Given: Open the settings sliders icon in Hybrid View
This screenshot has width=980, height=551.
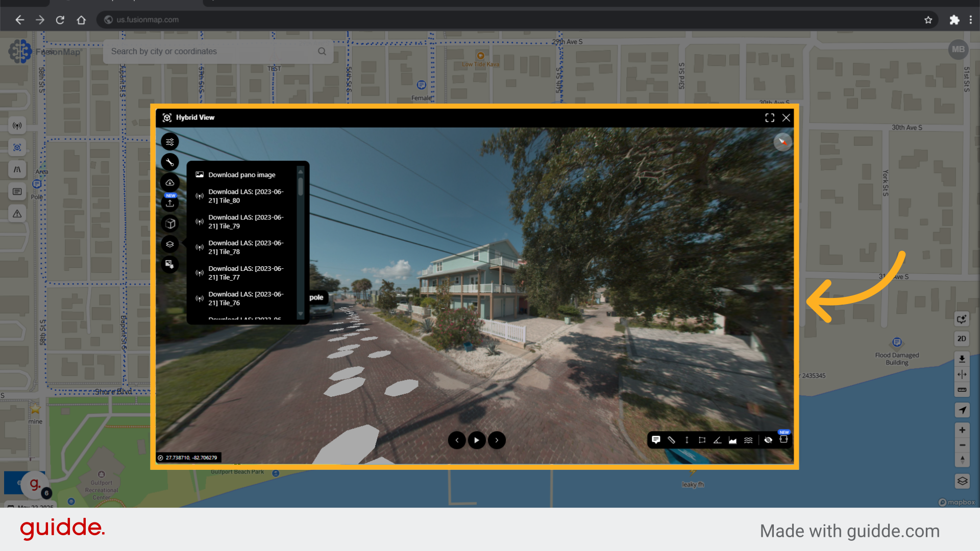Looking at the screenshot, I should point(170,142).
